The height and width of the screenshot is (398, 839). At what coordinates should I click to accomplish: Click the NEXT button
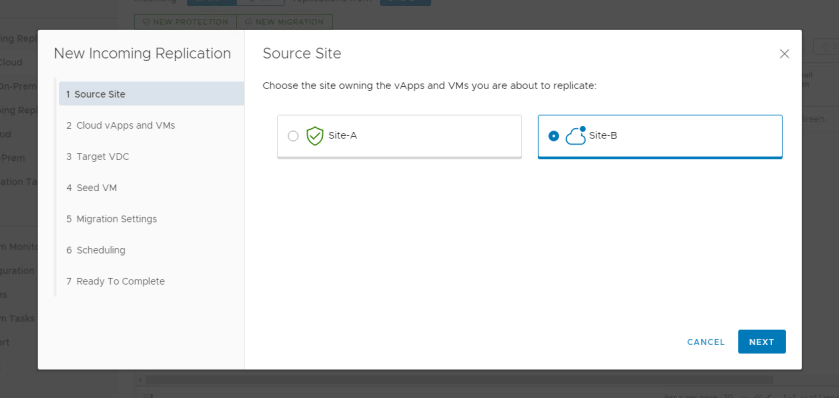pyautogui.click(x=761, y=342)
